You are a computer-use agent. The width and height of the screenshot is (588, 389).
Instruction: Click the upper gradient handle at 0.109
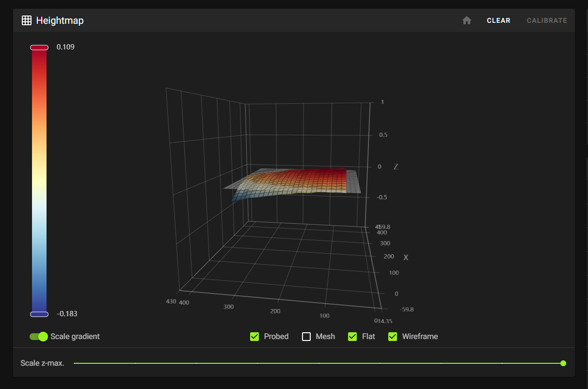coord(39,47)
